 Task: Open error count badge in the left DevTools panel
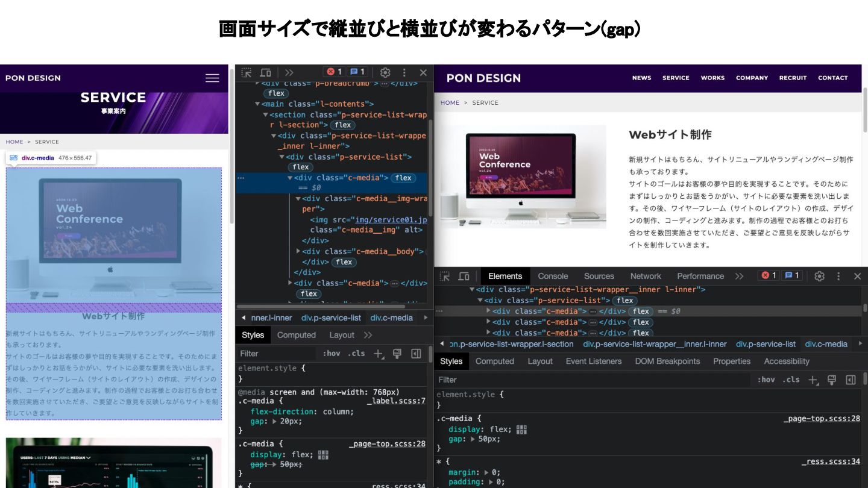(x=334, y=72)
